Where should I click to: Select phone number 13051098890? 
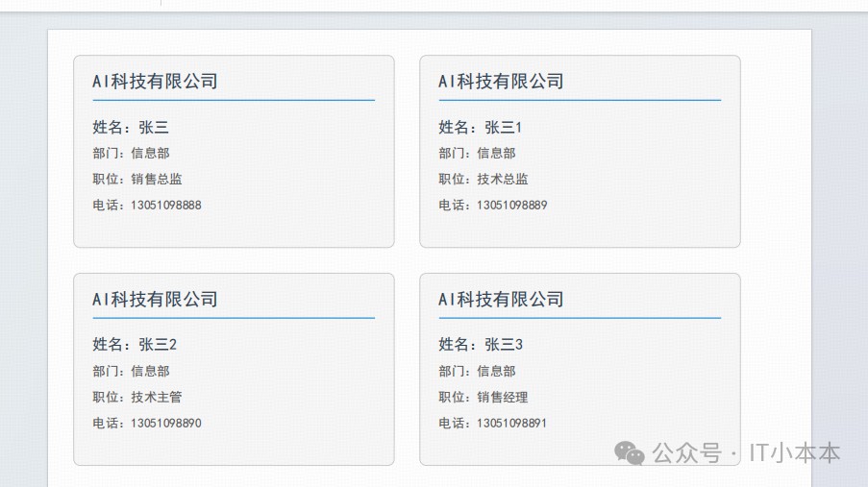point(166,424)
